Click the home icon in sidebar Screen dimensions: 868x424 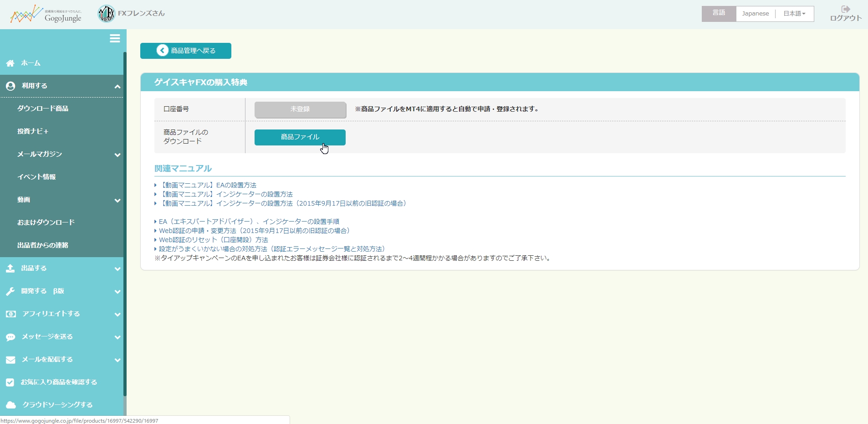10,63
